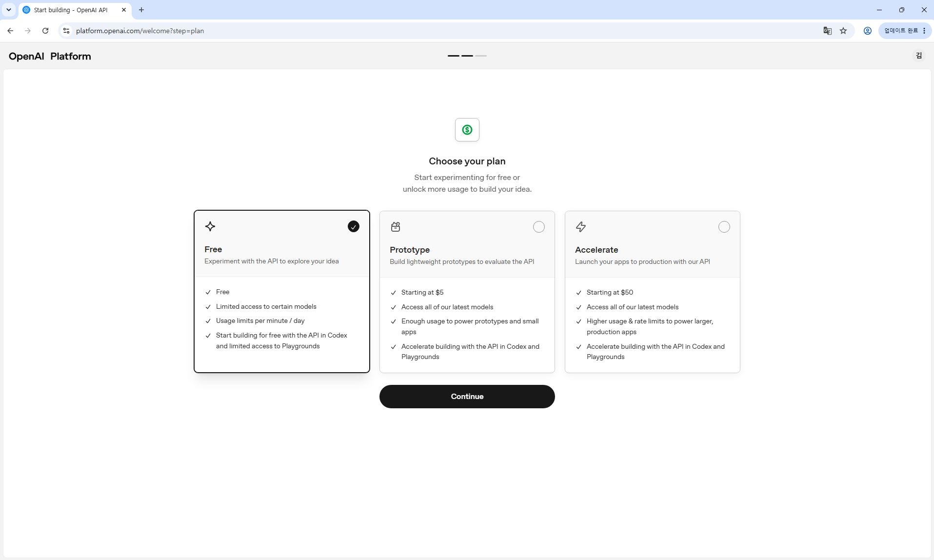Screen dimensions: 934x560
Task: Focus the address bar URL
Action: (x=140, y=31)
